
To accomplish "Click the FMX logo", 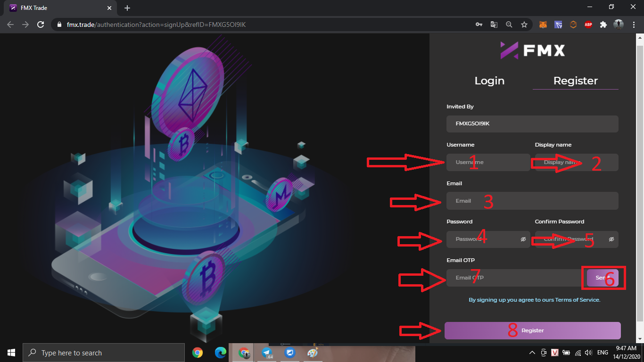I will (x=533, y=50).
